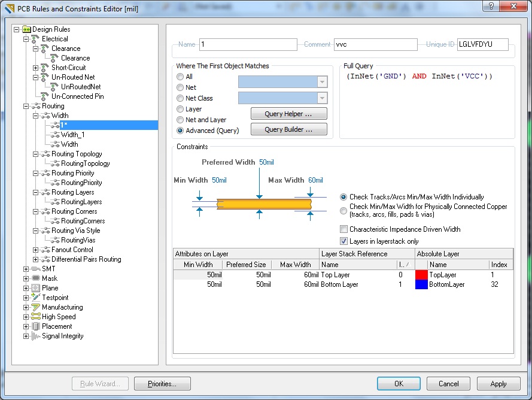Select the RoutingLayers rule
532x400 pixels.
pyautogui.click(x=81, y=202)
